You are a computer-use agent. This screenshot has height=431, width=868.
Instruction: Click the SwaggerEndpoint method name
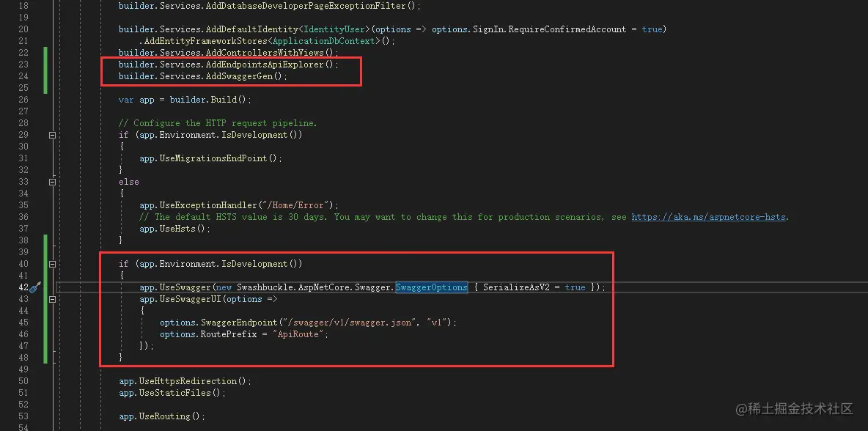coord(238,323)
